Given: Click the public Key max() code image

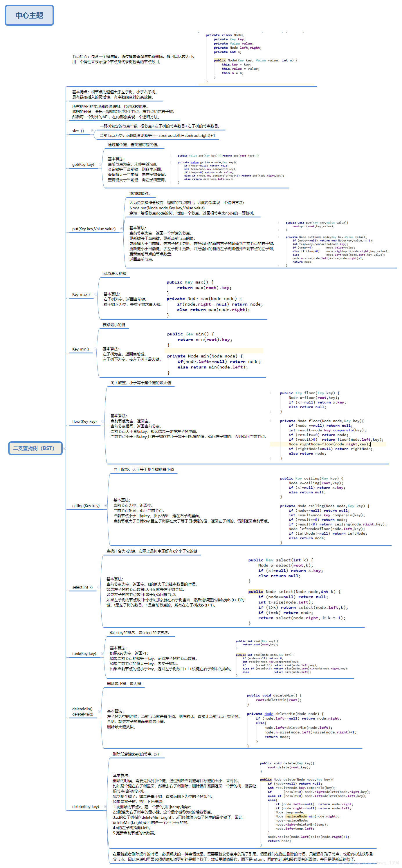Looking at the screenshot, I should pyautogui.click(x=214, y=298).
